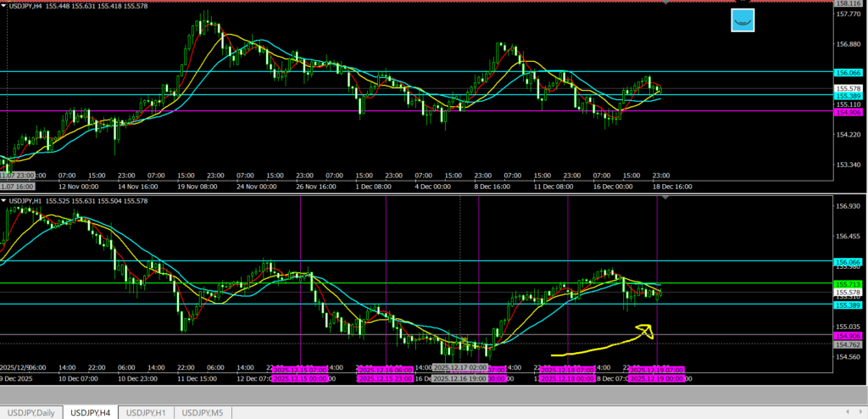Click the blue smiley Expert Advisor icon
868x419 pixels.
point(743,21)
